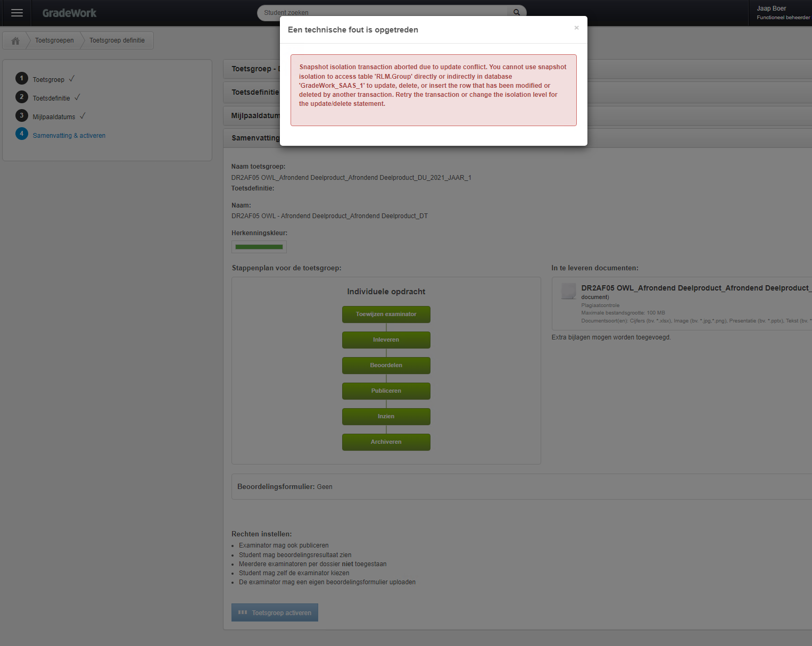Click the error message text box
Image resolution: width=812 pixels, height=646 pixels.
point(434,90)
